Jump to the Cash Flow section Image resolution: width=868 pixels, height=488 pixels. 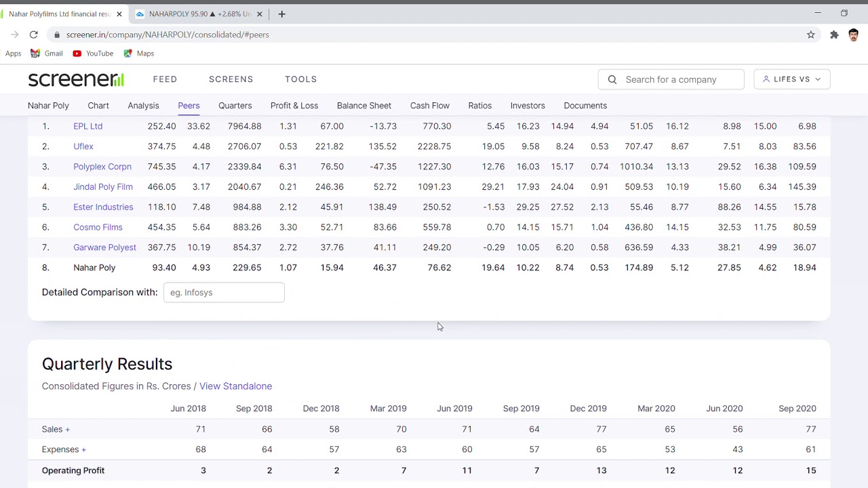pos(430,106)
